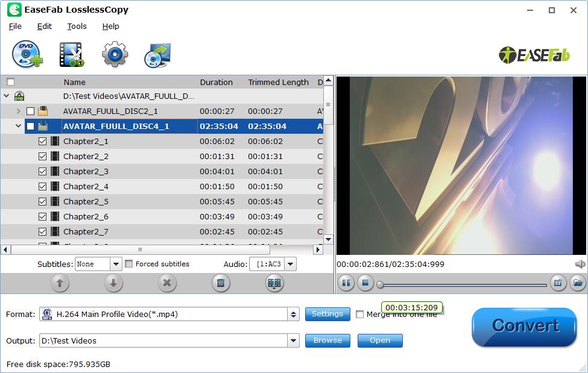Collapse the D:\Test Videos DVD source node

(7, 96)
